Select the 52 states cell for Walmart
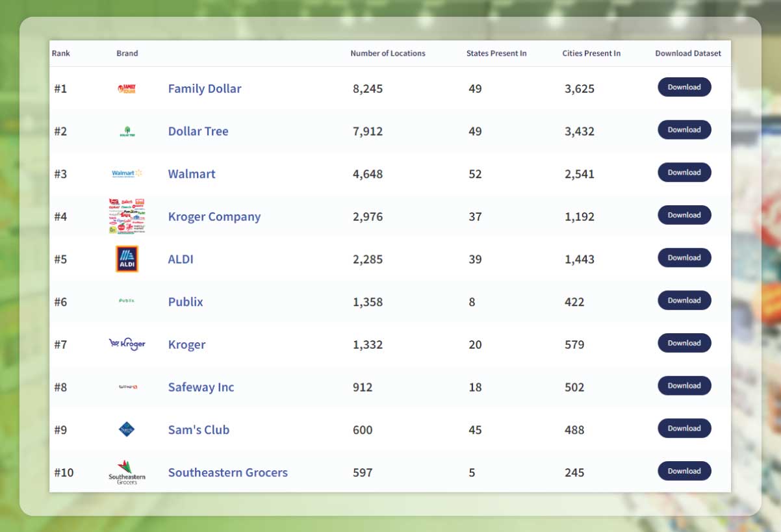This screenshot has width=781, height=532. tap(475, 174)
